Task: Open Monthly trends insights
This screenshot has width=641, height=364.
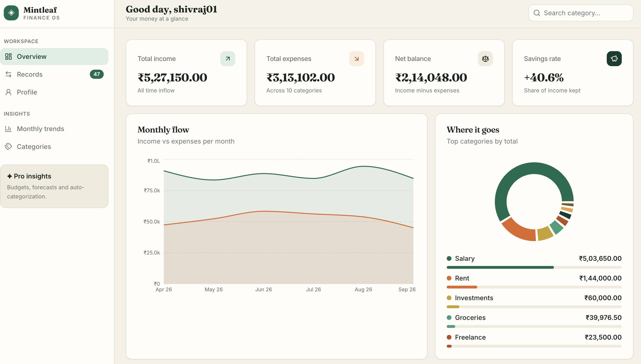Action: (x=54, y=129)
